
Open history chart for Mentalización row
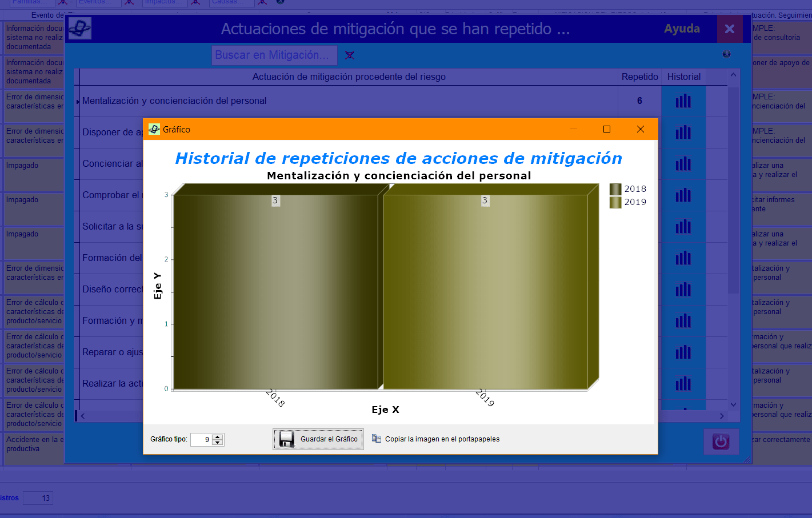pos(683,101)
